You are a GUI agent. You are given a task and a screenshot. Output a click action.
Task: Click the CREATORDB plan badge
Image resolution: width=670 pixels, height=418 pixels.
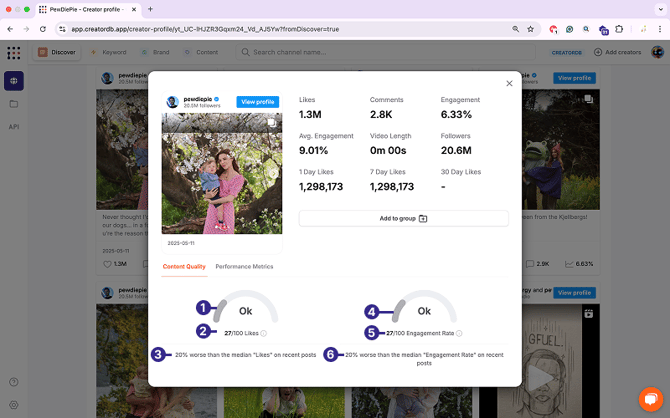567,53
